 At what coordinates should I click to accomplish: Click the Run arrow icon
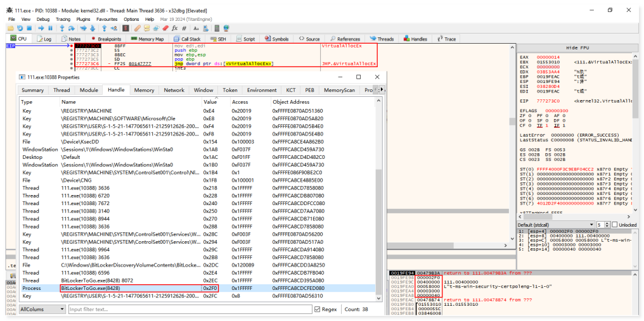click(41, 28)
